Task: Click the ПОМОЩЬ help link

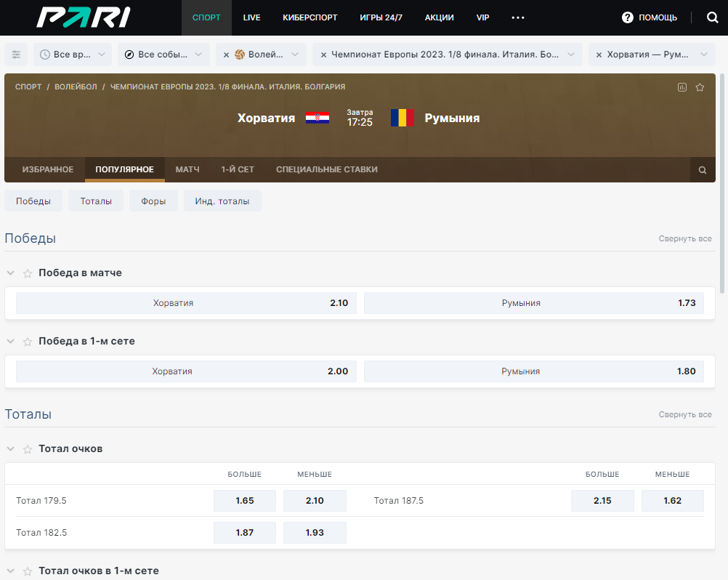Action: pos(658,17)
